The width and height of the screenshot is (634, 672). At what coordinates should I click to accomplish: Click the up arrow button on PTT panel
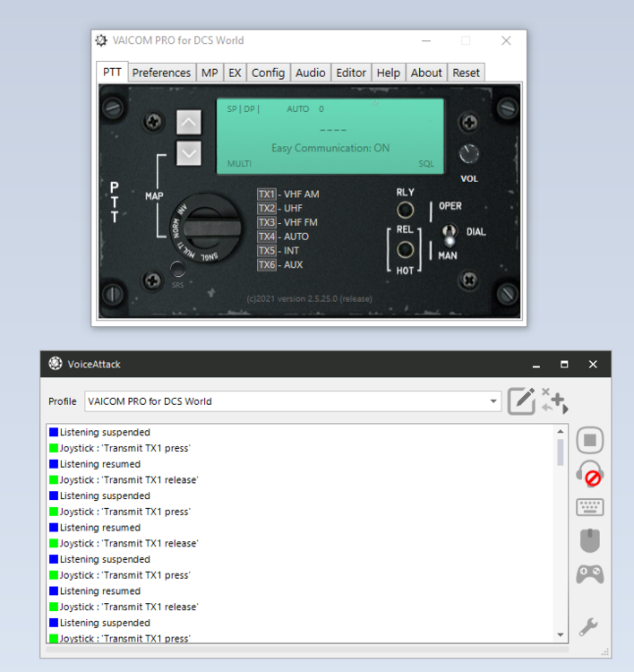coord(188,122)
